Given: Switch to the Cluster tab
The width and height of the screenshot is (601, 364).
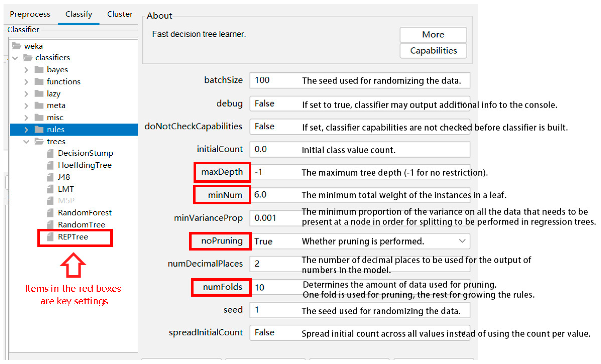Looking at the screenshot, I should (x=120, y=14).
